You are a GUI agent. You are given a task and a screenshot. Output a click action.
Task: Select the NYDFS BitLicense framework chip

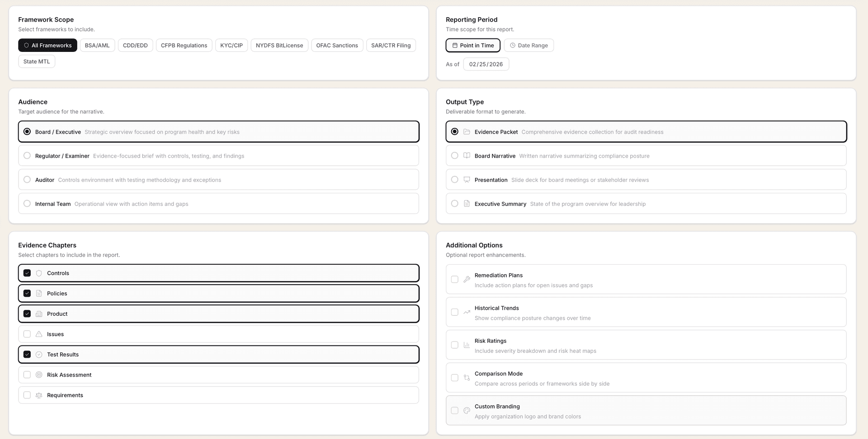(x=279, y=45)
